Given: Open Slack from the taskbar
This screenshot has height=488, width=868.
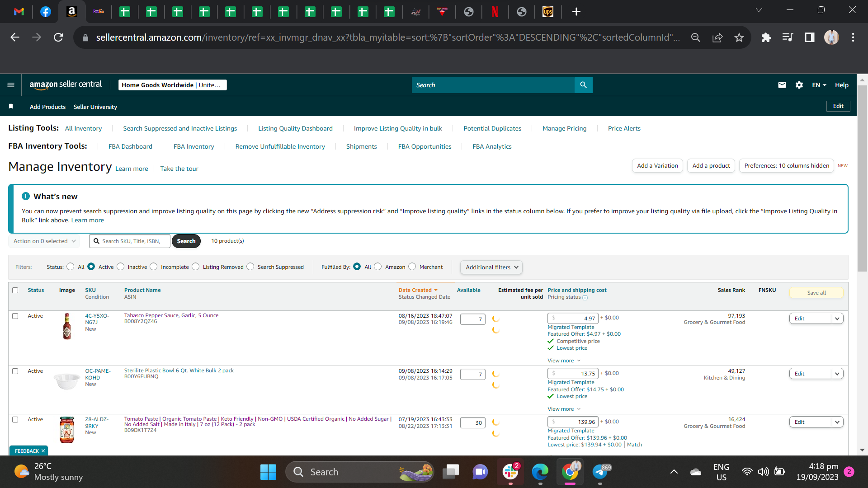Looking at the screenshot, I should click(510, 472).
